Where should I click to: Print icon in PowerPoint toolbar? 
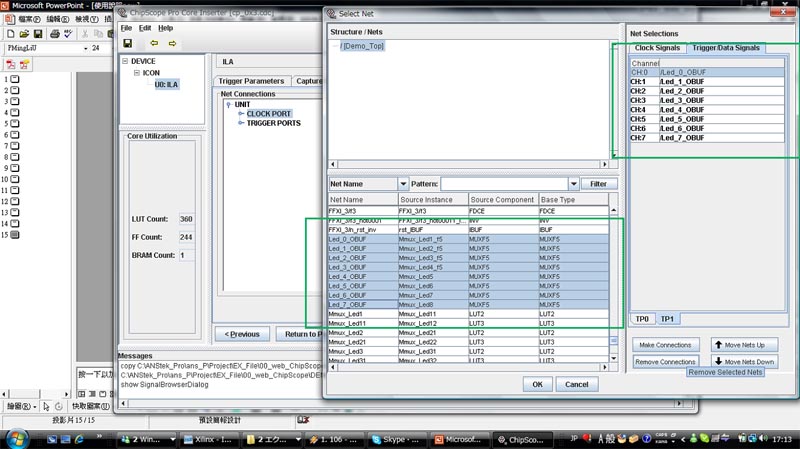(55, 34)
